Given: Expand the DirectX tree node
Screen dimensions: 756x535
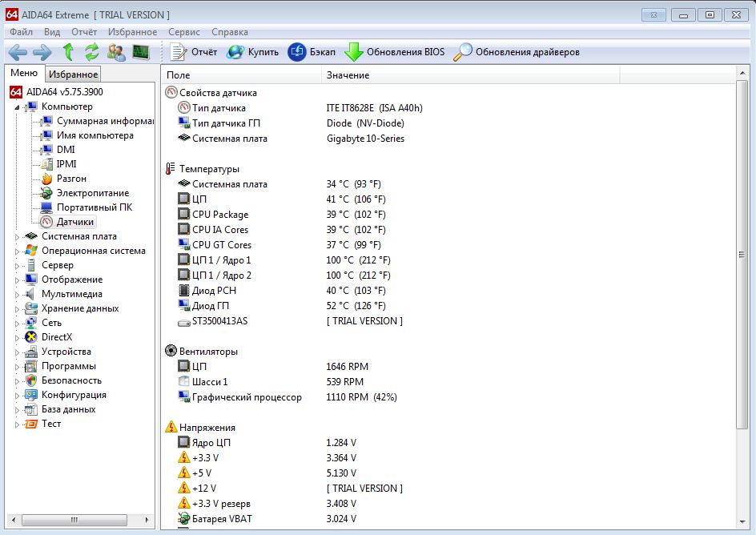Looking at the screenshot, I should pyautogui.click(x=17, y=338).
